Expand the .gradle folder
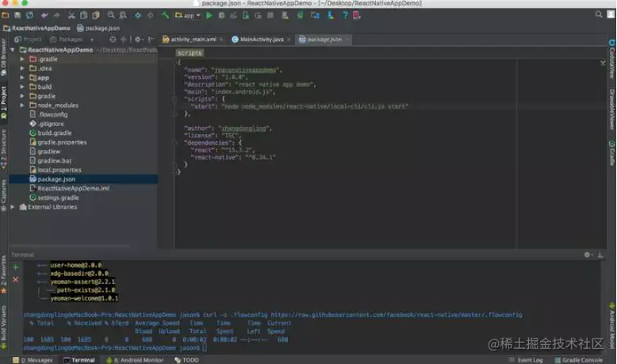The height and width of the screenshot is (364, 617). point(22,59)
